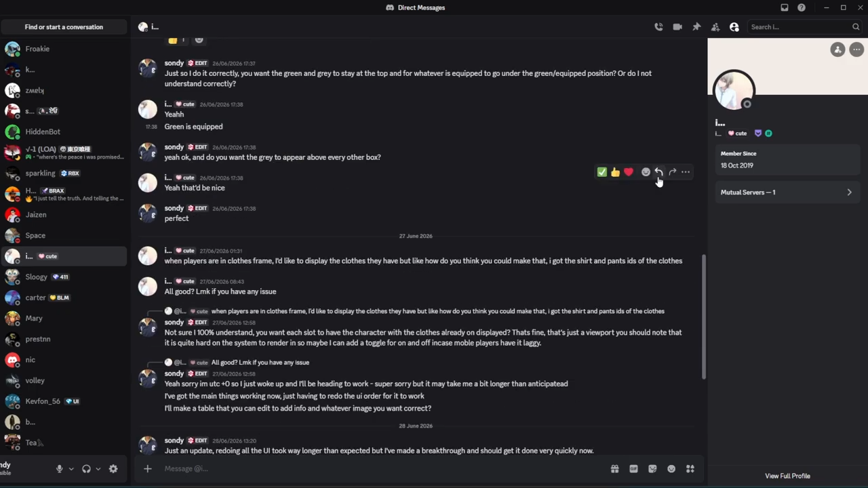React with red heart emoji

(x=629, y=172)
